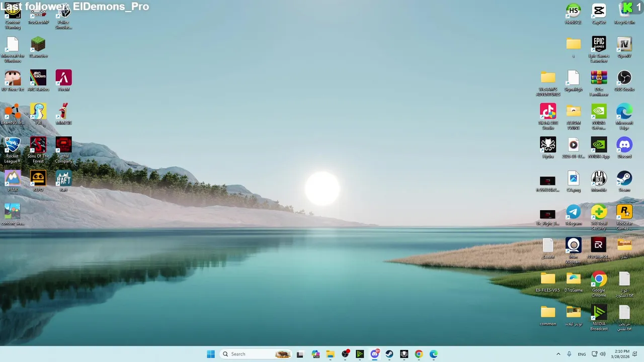Open the D7rz Familiarer WinRAR archive

click(599, 84)
